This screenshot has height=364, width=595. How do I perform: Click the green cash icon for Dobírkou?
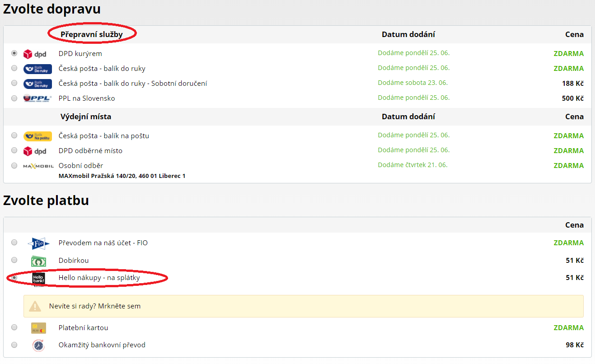tap(38, 261)
